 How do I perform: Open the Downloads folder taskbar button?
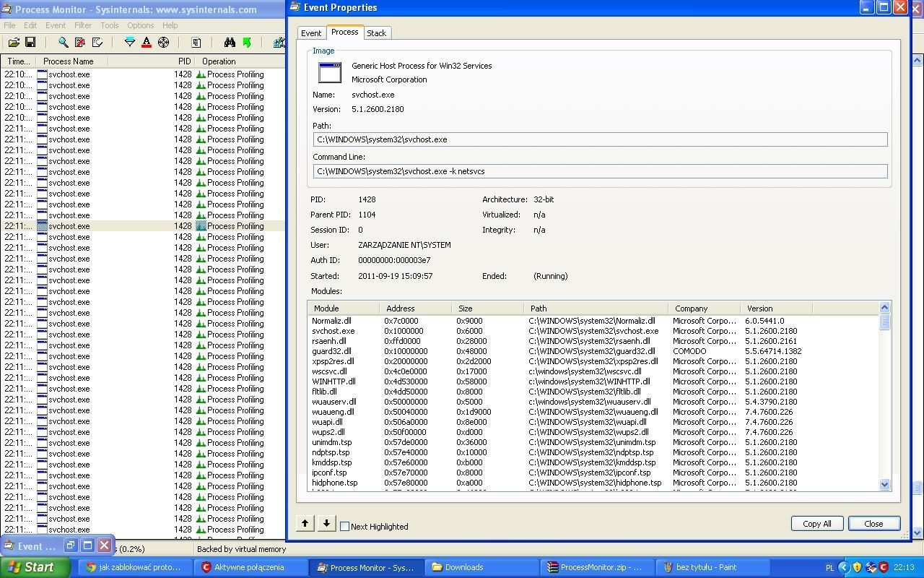(481, 567)
